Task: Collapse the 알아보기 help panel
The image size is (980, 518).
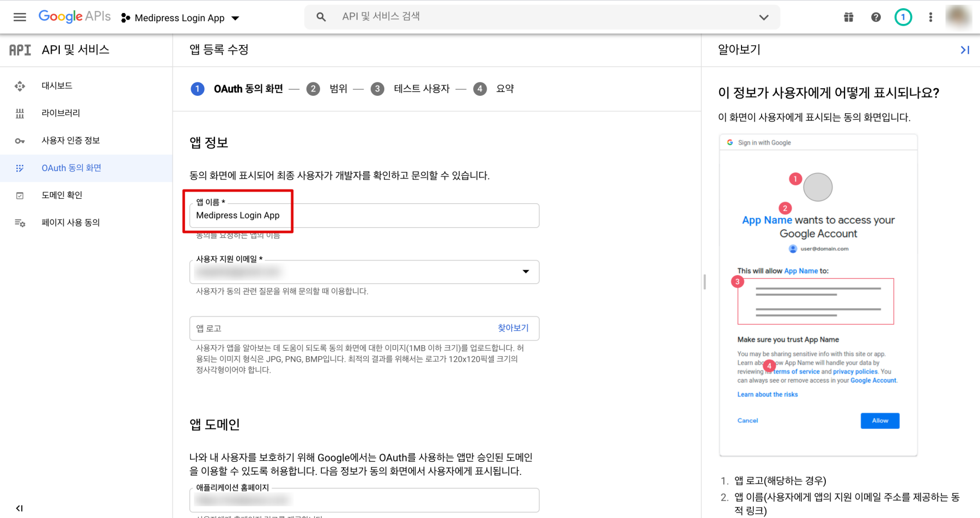Action: (x=965, y=50)
